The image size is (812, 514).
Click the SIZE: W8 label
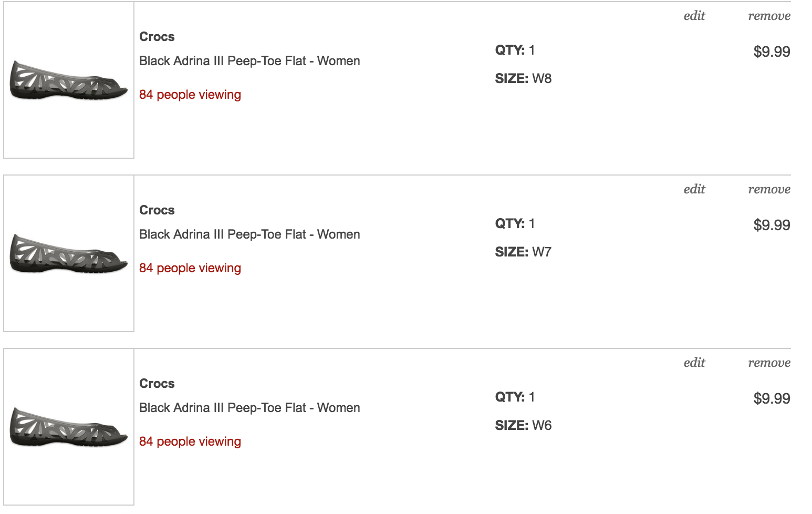(x=523, y=79)
